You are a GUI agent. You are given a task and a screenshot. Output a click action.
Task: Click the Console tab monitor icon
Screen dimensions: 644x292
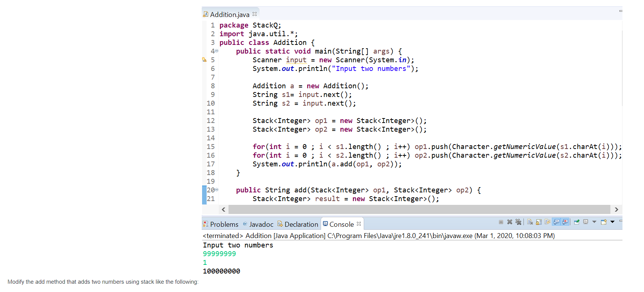325,224
